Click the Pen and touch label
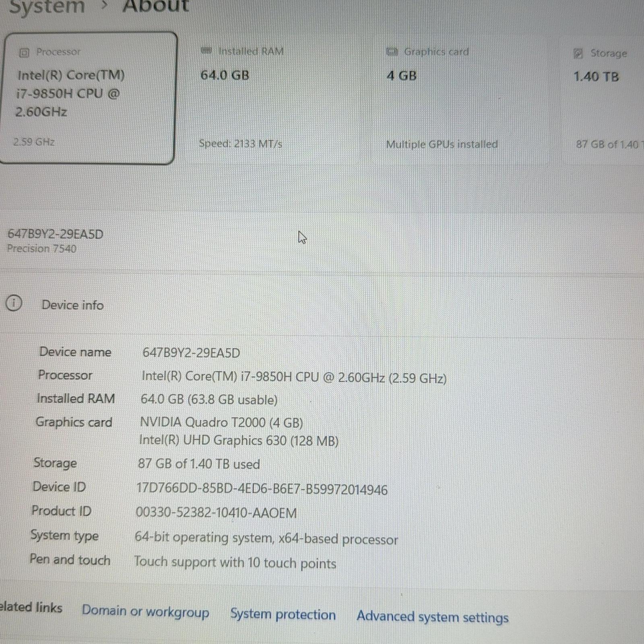Viewport: 644px width, 644px height. (70, 559)
